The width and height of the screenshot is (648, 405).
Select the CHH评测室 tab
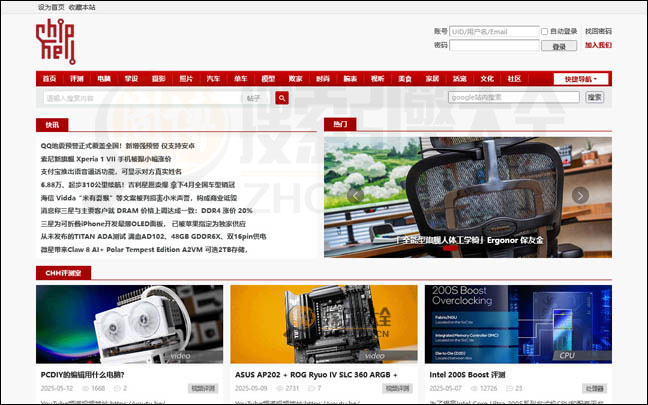point(63,273)
